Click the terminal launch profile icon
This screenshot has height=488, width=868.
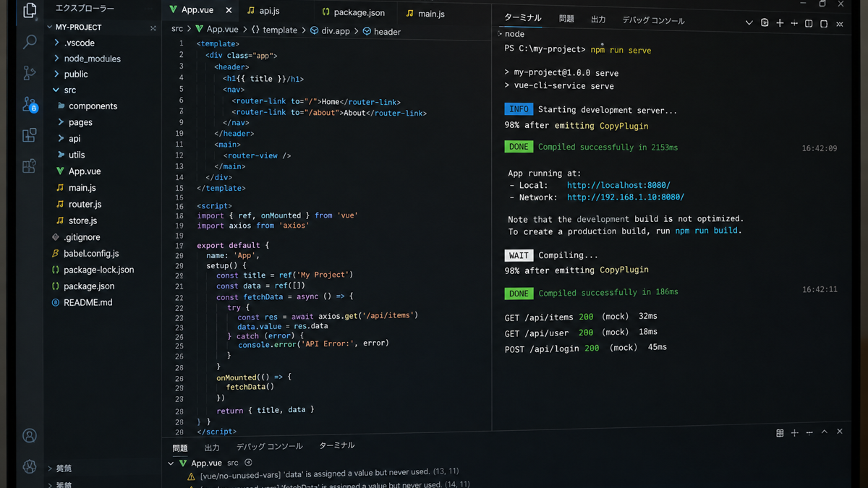765,23
